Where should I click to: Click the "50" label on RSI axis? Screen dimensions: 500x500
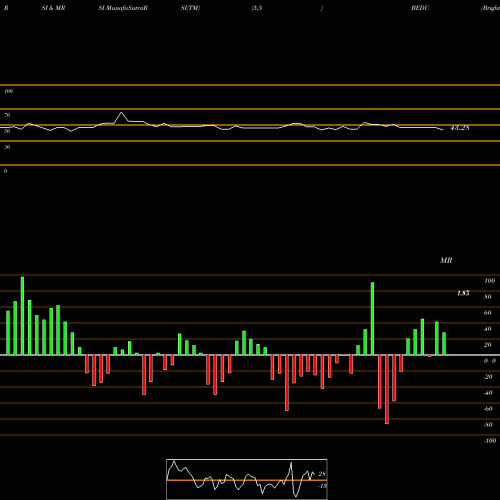[7, 131]
